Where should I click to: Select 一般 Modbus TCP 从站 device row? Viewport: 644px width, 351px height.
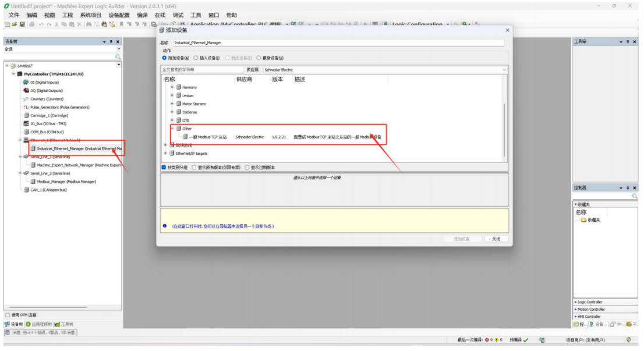[x=282, y=137]
